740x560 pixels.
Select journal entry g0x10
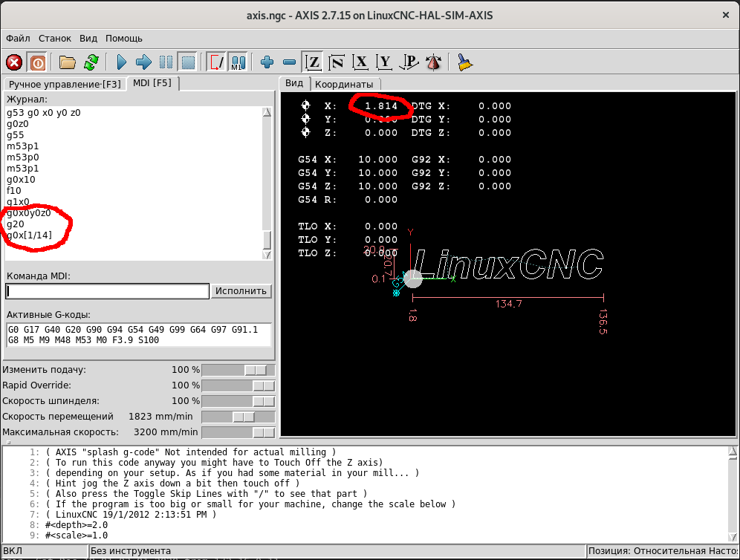pyautogui.click(x=21, y=179)
